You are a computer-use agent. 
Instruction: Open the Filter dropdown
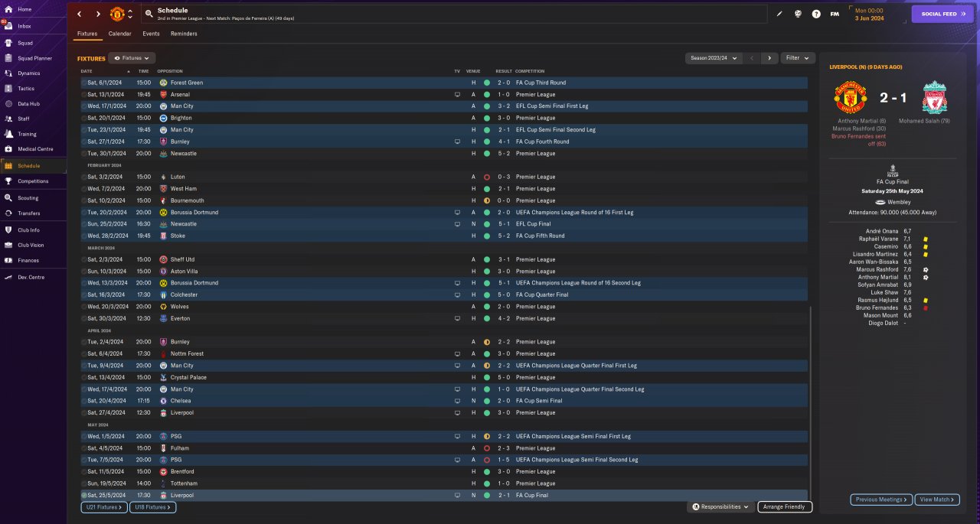(798, 58)
